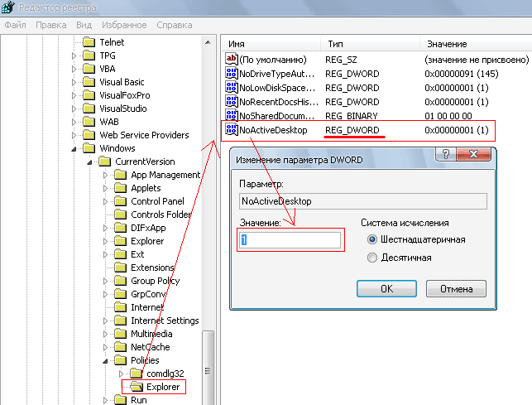This screenshot has width=532, height=405.
Task: Click the App Management folder icon
Action: point(121,175)
